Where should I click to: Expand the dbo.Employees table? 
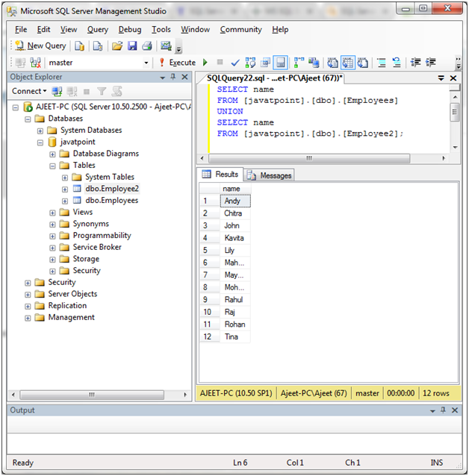click(65, 201)
